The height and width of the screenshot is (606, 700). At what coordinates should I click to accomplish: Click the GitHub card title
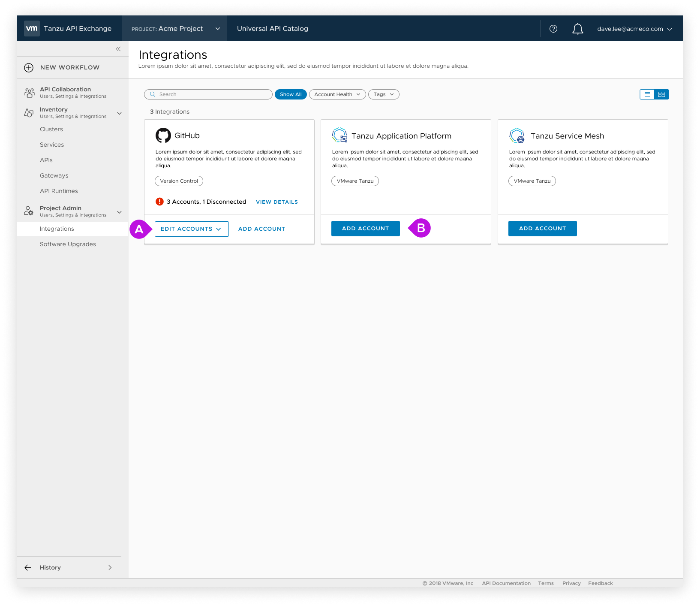[x=187, y=136]
